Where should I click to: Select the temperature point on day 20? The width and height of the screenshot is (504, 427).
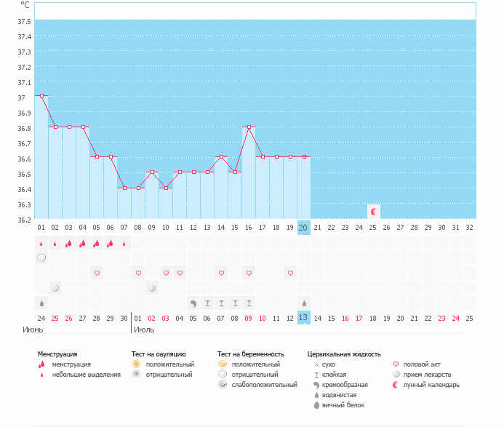(x=304, y=156)
